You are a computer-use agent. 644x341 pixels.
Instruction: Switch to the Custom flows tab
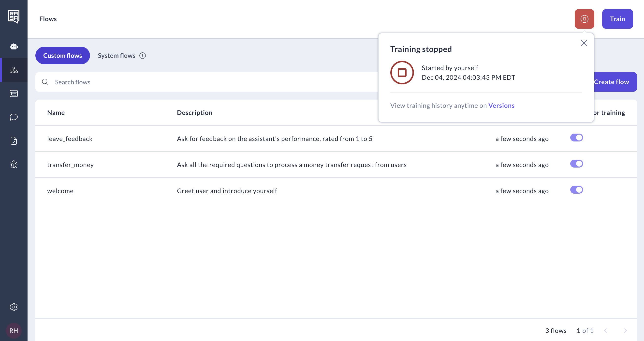point(62,56)
